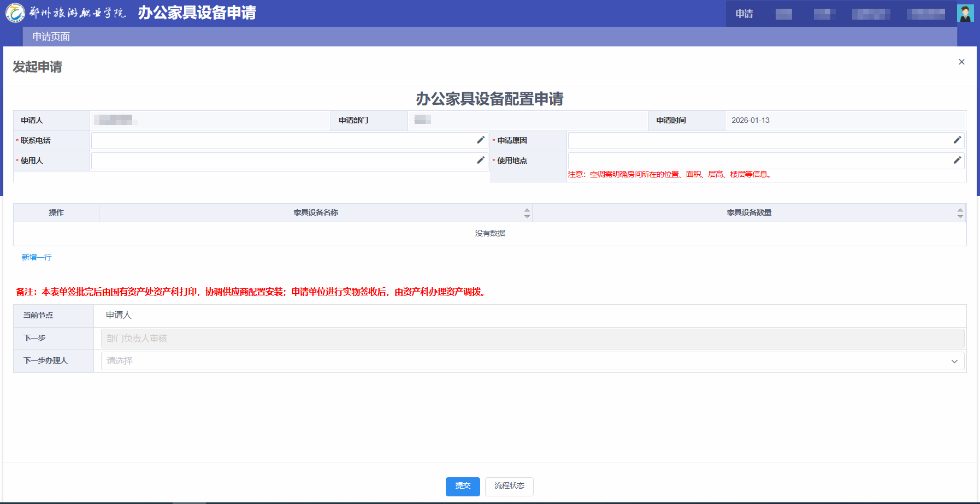
Task: View 流程状态 workflow status
Action: 509,486
